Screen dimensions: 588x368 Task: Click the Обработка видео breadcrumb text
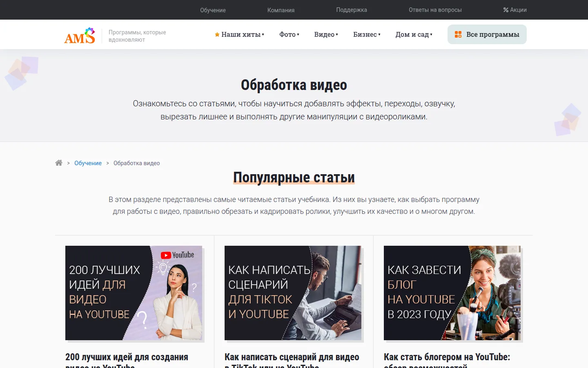(x=136, y=163)
